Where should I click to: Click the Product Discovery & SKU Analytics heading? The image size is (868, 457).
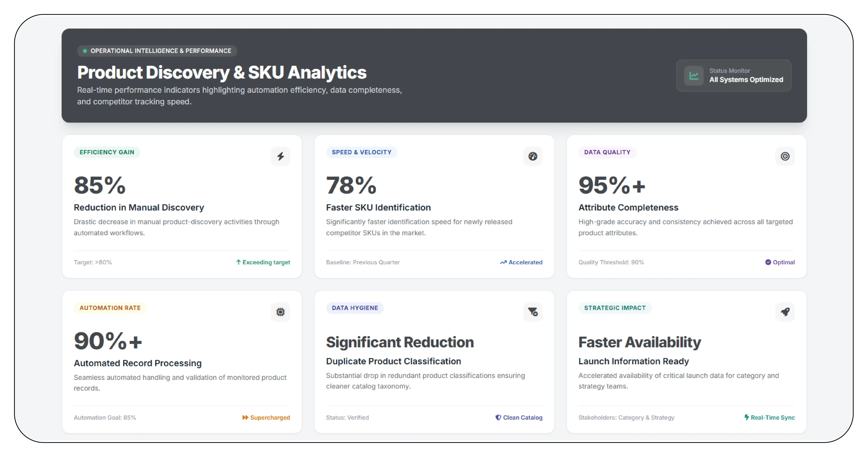coord(222,72)
